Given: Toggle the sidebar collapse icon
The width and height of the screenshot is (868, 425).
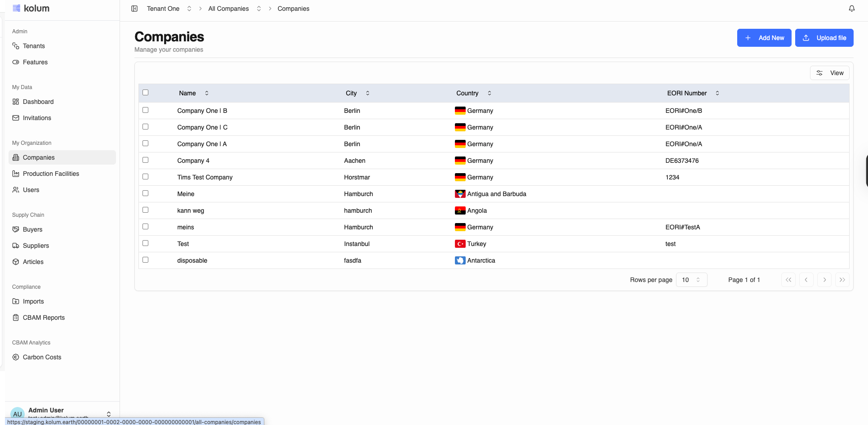Looking at the screenshot, I should [x=134, y=9].
